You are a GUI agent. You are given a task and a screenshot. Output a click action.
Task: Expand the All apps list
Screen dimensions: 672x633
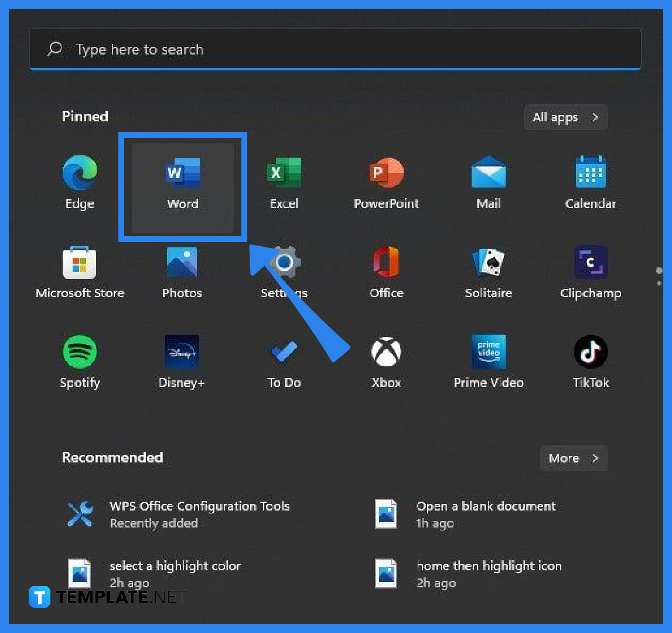tap(565, 118)
